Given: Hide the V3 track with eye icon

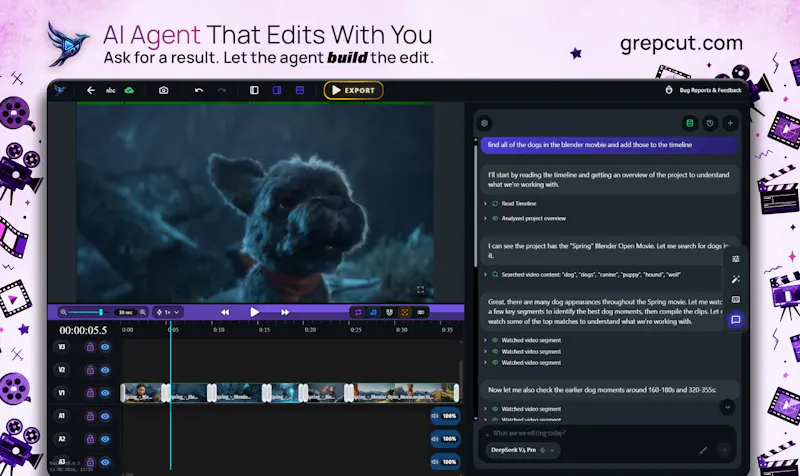Looking at the screenshot, I should click(105, 347).
